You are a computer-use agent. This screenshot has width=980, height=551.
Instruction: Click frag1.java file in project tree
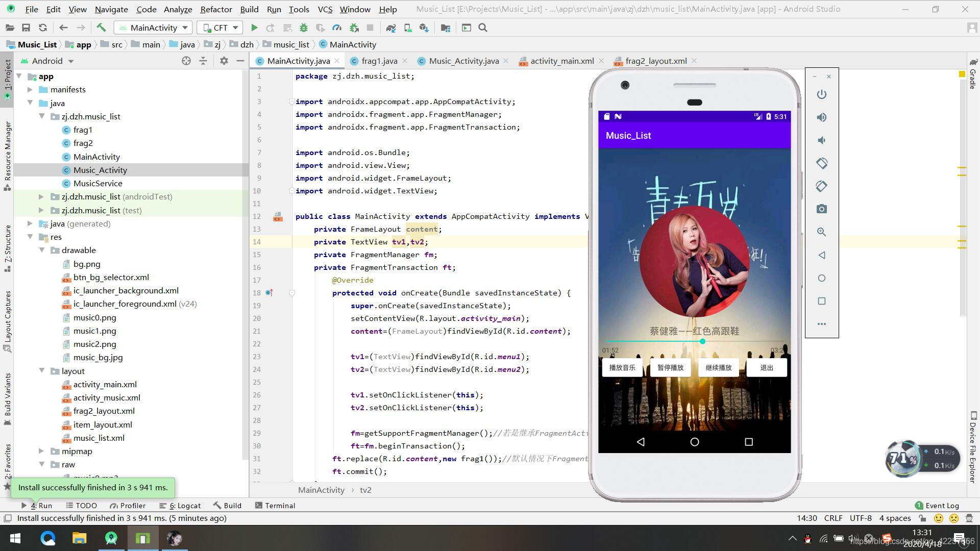(x=83, y=129)
